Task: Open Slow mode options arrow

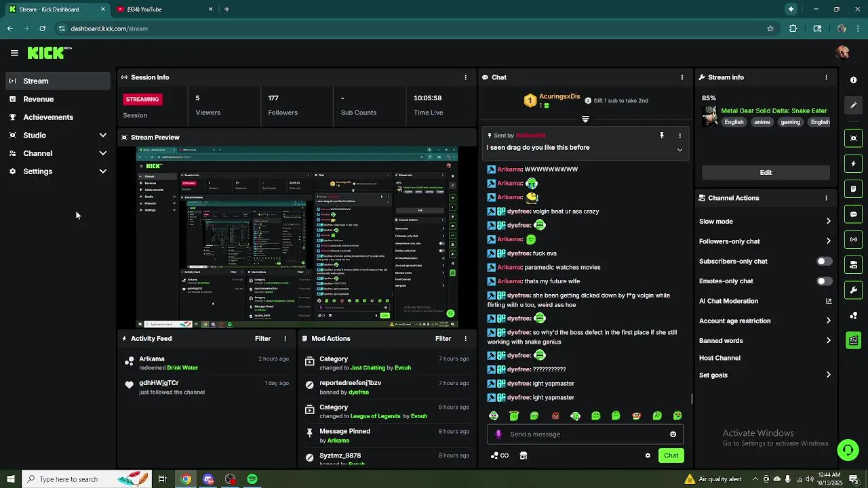Action: 828,222
